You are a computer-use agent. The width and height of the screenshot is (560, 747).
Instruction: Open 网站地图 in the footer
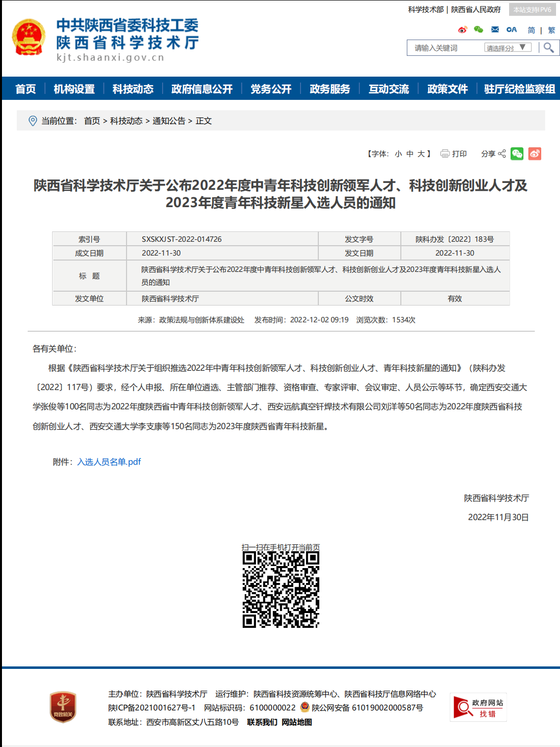point(297,722)
